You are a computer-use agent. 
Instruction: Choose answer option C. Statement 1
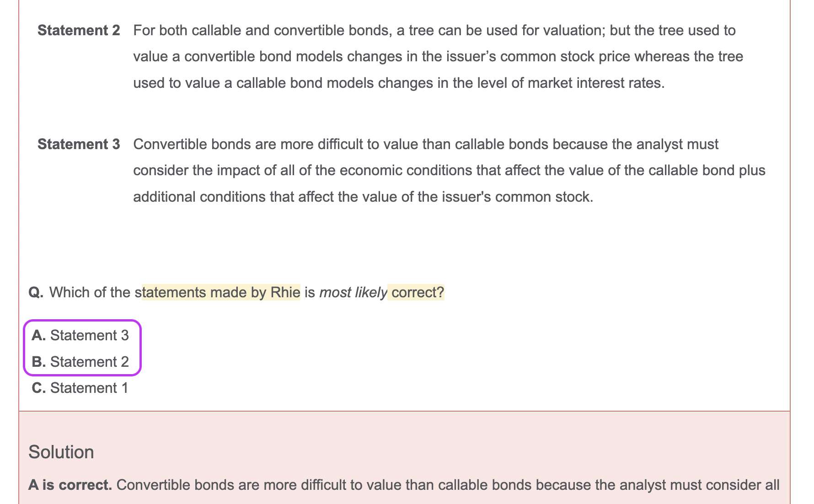pos(80,388)
